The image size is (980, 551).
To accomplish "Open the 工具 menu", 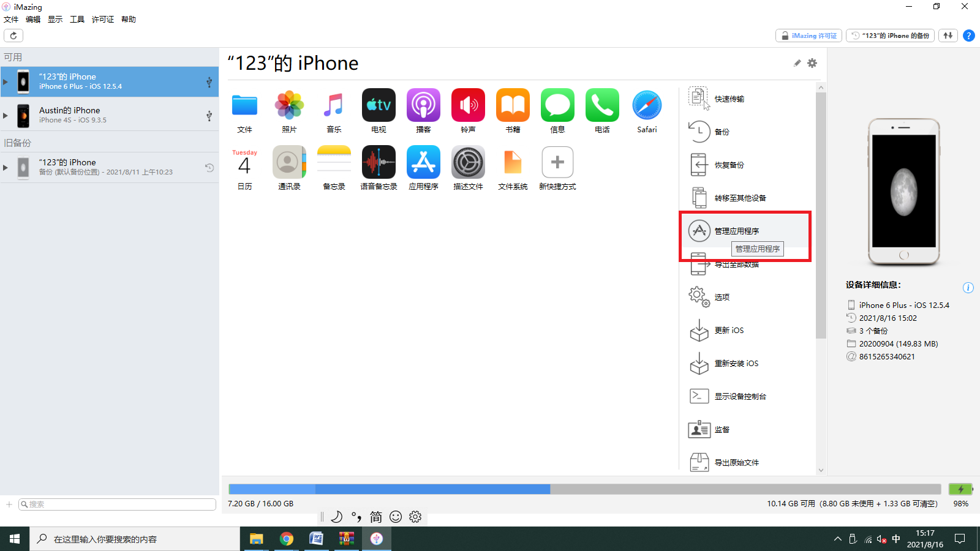I will 77,19.
